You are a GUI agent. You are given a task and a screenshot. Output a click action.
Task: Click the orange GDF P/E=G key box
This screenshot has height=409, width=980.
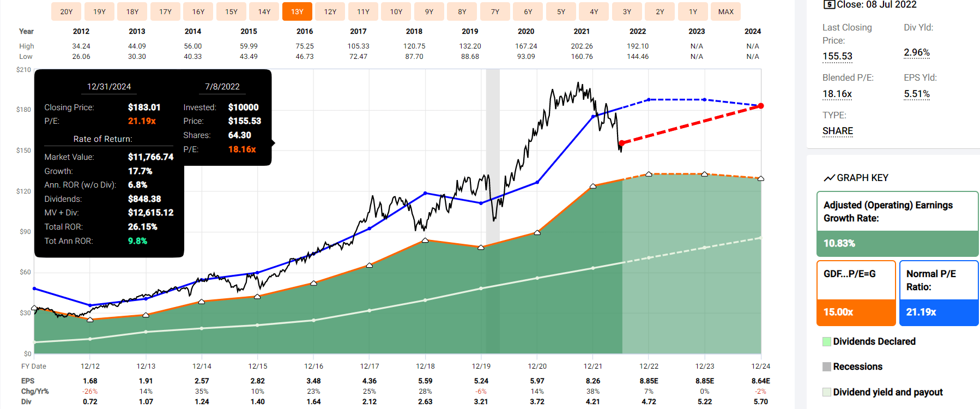(856, 293)
